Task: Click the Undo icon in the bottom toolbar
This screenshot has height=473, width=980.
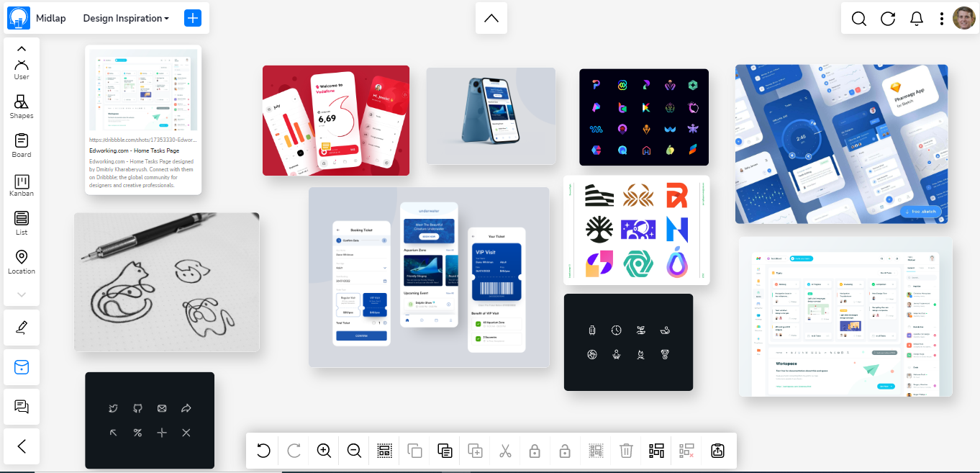Action: [263, 450]
